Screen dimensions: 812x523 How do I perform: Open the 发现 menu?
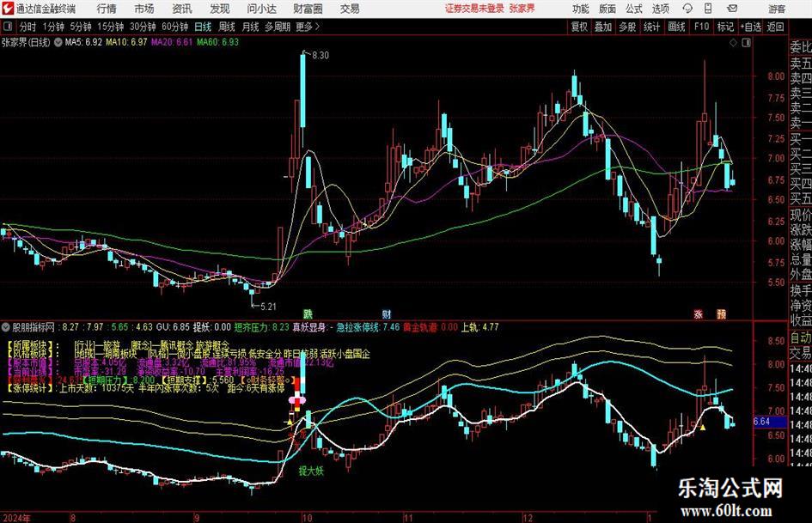pyautogui.click(x=220, y=9)
